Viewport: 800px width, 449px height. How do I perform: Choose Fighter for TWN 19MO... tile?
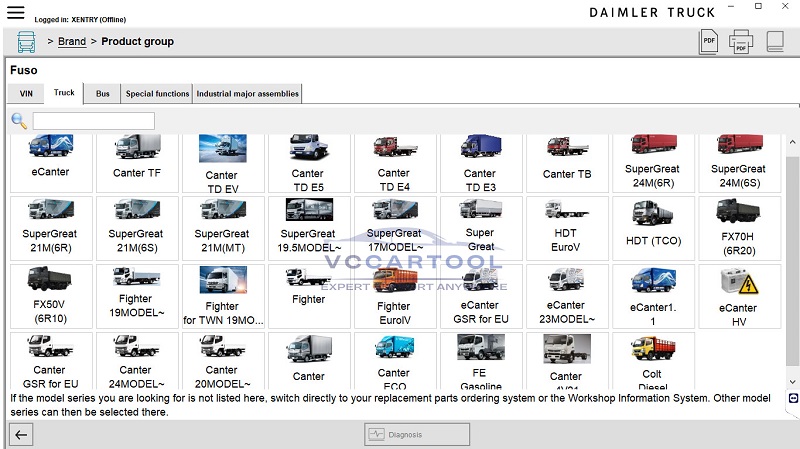(222, 296)
